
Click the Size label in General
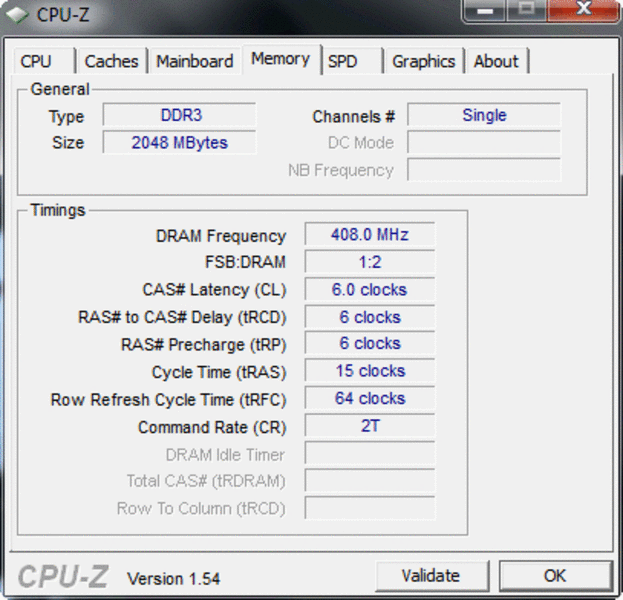[x=68, y=142]
